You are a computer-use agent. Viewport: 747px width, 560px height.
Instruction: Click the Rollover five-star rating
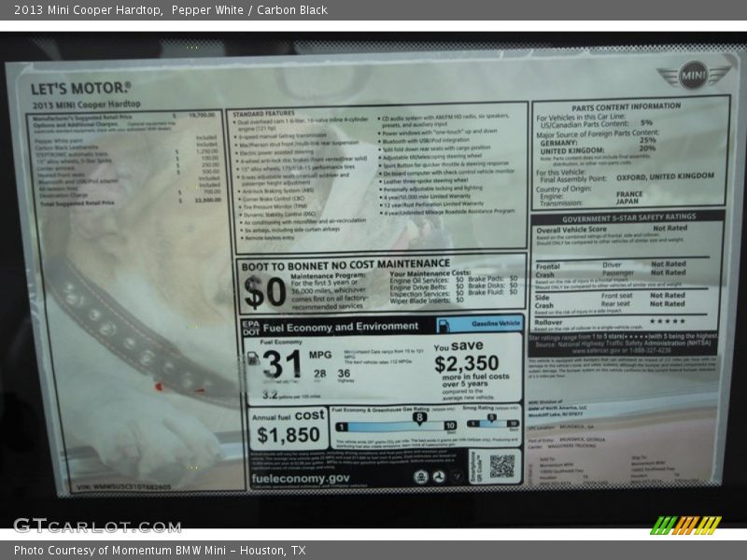667,321
